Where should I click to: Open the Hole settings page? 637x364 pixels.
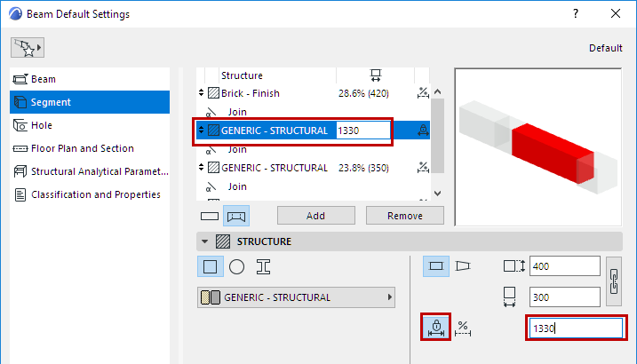click(41, 125)
